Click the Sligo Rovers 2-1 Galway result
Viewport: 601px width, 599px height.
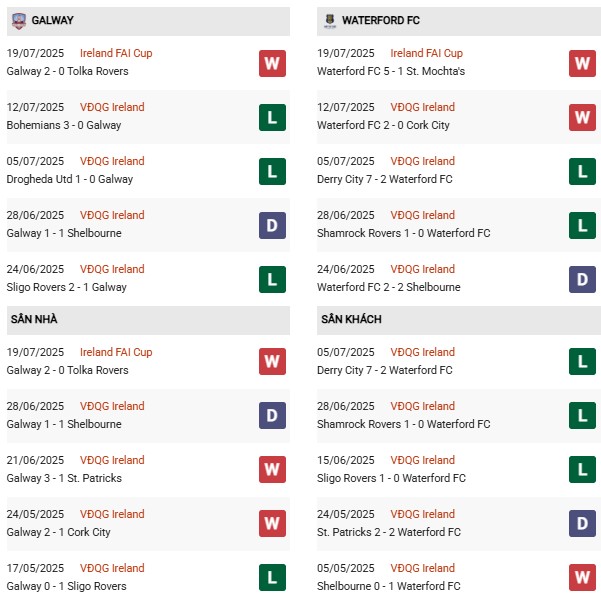tap(69, 287)
